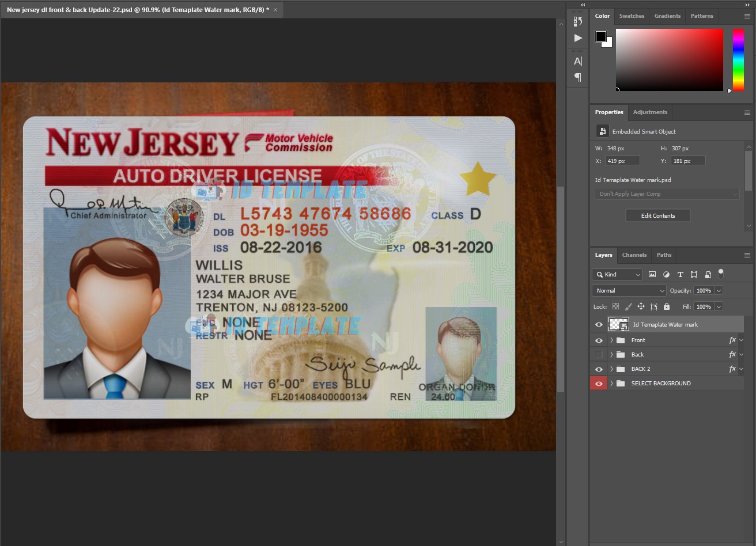Expand the Front layer group chevron
This screenshot has height=546, width=756.
[x=611, y=340]
